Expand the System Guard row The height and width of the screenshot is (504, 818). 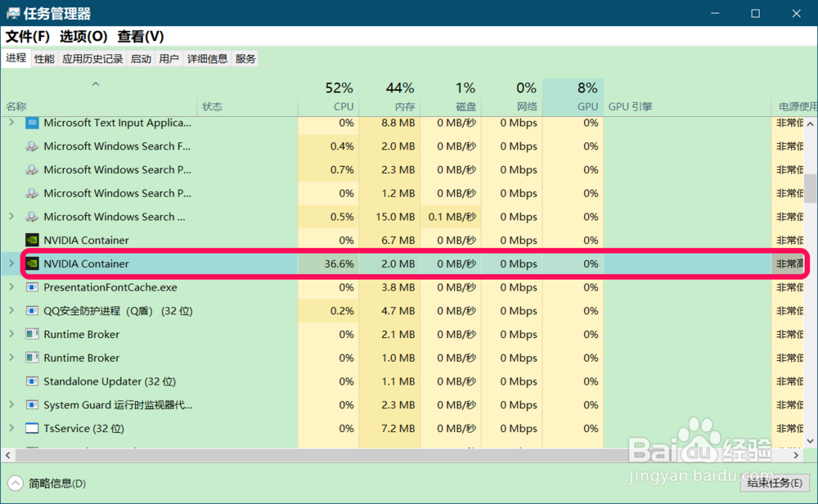click(x=11, y=404)
